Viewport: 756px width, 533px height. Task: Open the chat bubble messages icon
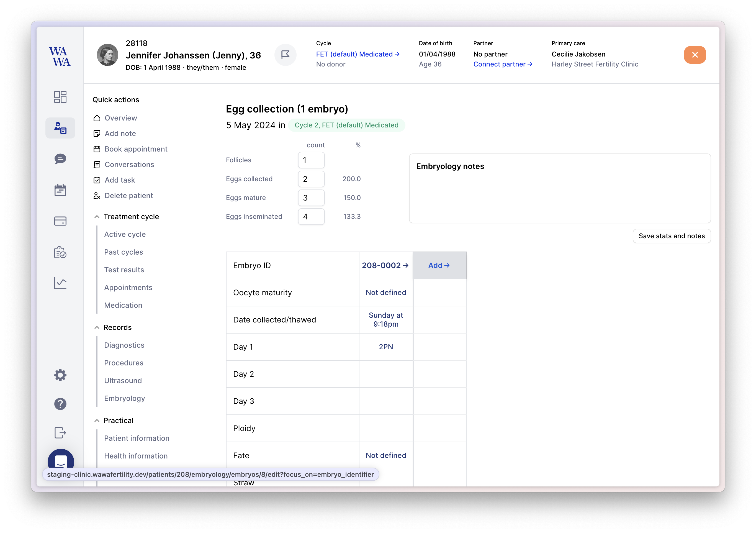coord(60,159)
